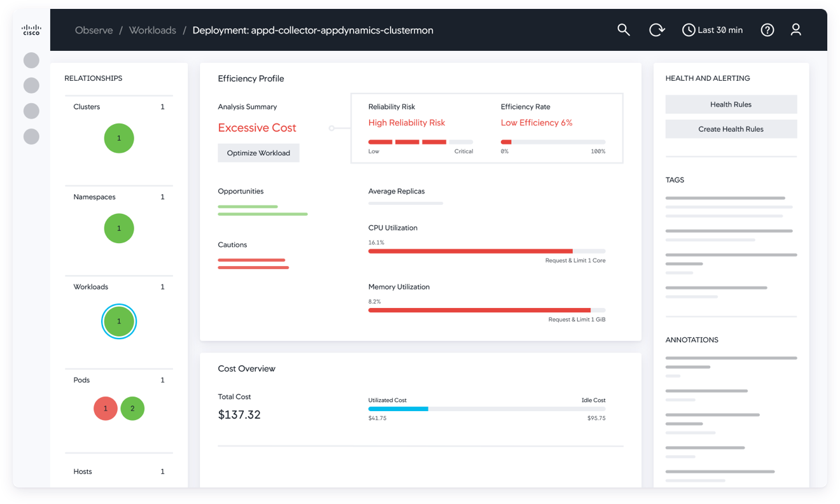Image resolution: width=840 pixels, height=504 pixels.
Task: Click Request & Limit 1 GiB text
Action: [x=577, y=319]
